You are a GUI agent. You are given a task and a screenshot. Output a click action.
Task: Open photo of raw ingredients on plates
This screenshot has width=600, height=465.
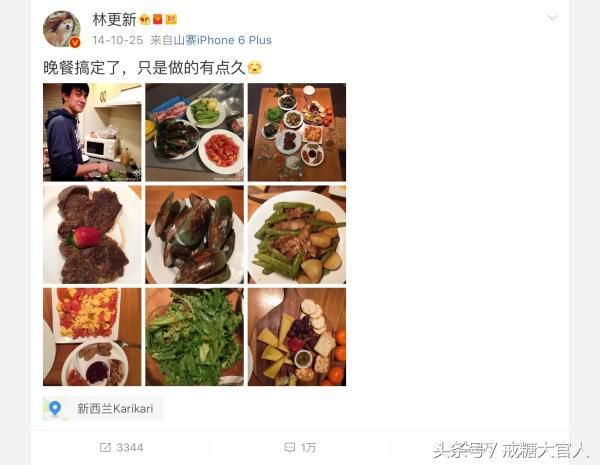coord(194,132)
